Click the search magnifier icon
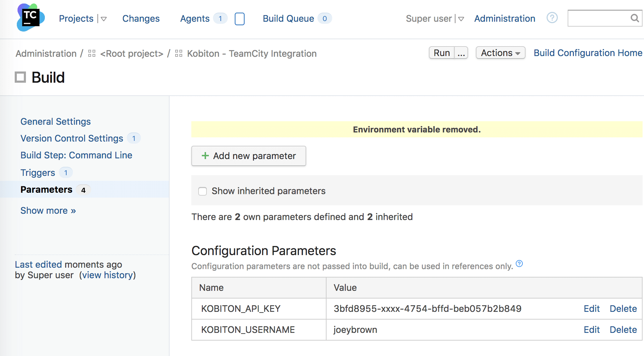 point(635,18)
